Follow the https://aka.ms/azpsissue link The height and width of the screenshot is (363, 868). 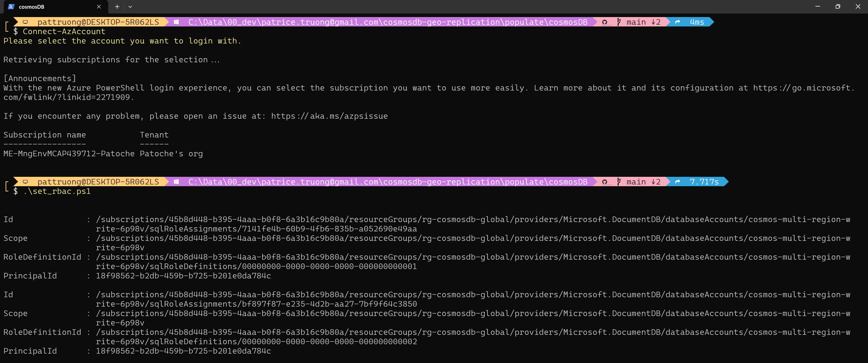pyautogui.click(x=329, y=116)
